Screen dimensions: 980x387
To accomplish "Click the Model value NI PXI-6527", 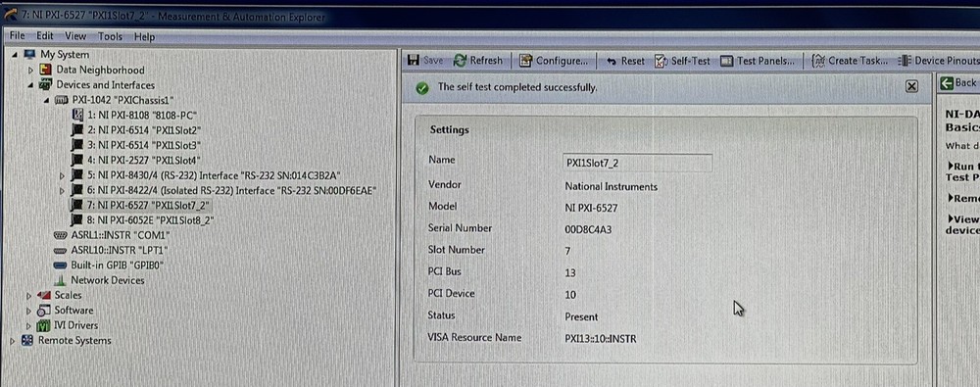I will tap(591, 208).
